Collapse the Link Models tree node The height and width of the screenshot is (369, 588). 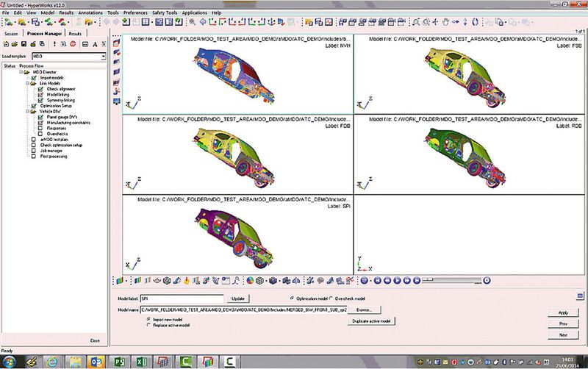click(28, 83)
